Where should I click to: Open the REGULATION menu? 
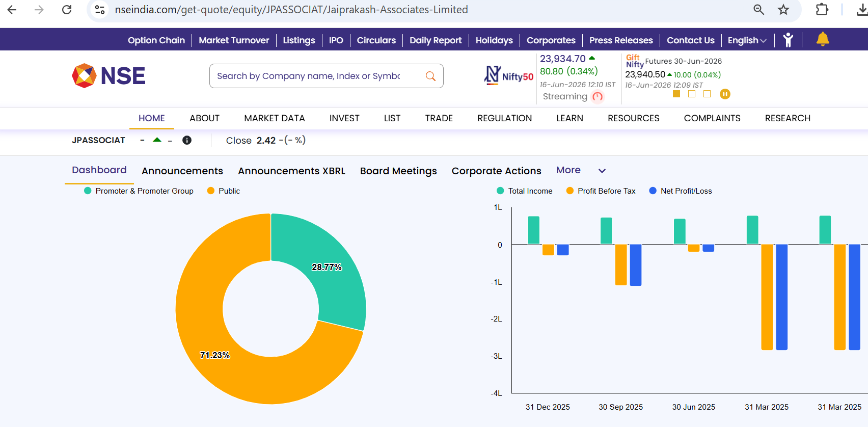click(505, 118)
